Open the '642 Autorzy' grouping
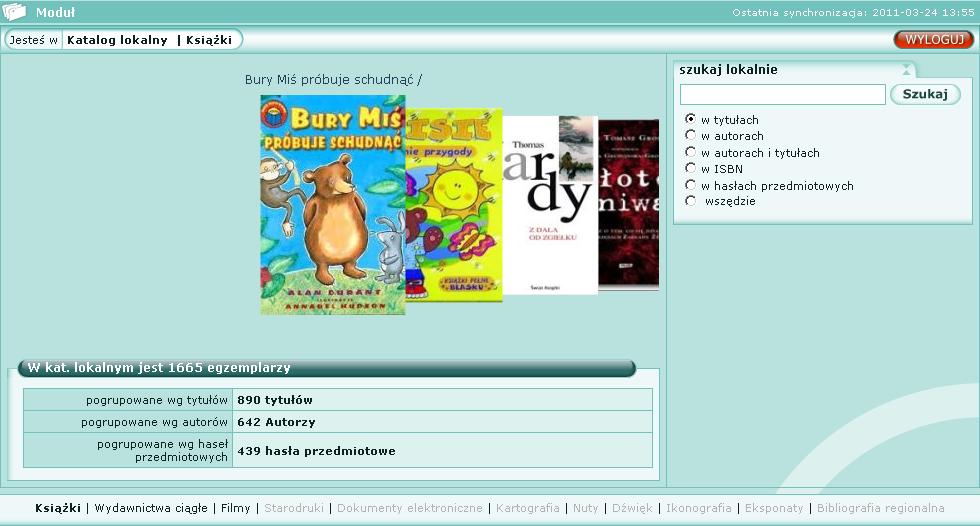Image resolution: width=980 pixels, height=526 pixels. coord(276,422)
